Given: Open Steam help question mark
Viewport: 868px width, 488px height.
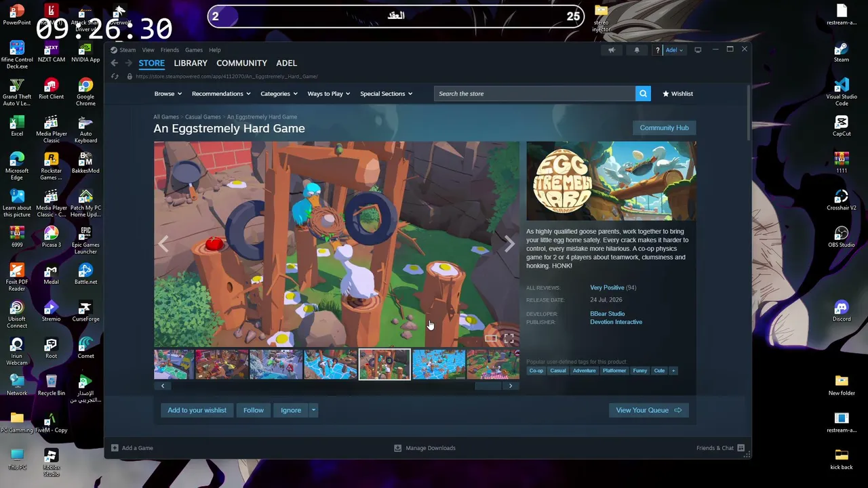Looking at the screenshot, I should pyautogui.click(x=657, y=50).
